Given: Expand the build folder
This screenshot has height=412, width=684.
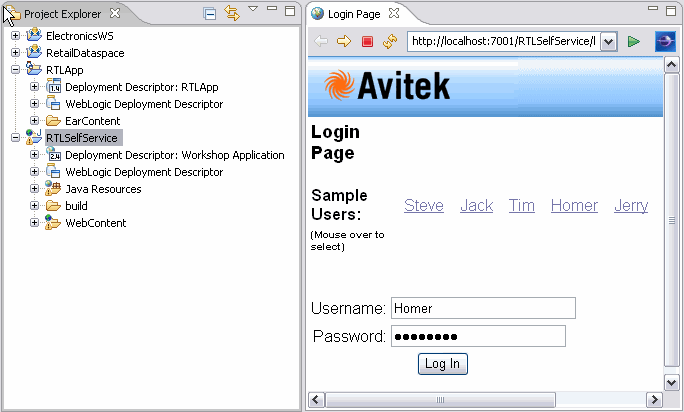Looking at the screenshot, I should [34, 205].
